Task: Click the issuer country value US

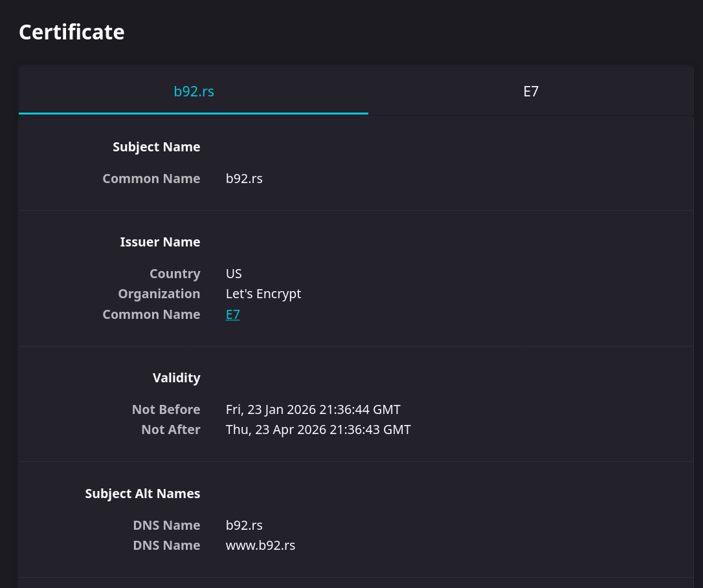Action: tap(234, 274)
